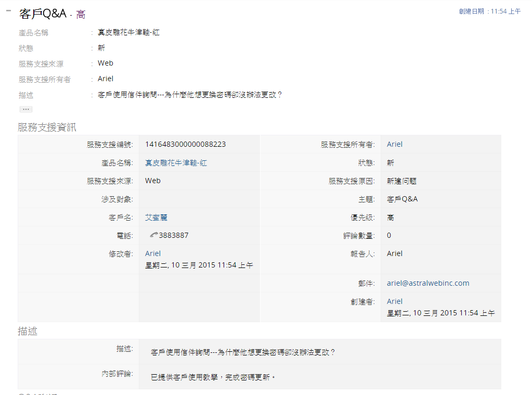Open customer 艾蜜麗's record

[156, 218]
